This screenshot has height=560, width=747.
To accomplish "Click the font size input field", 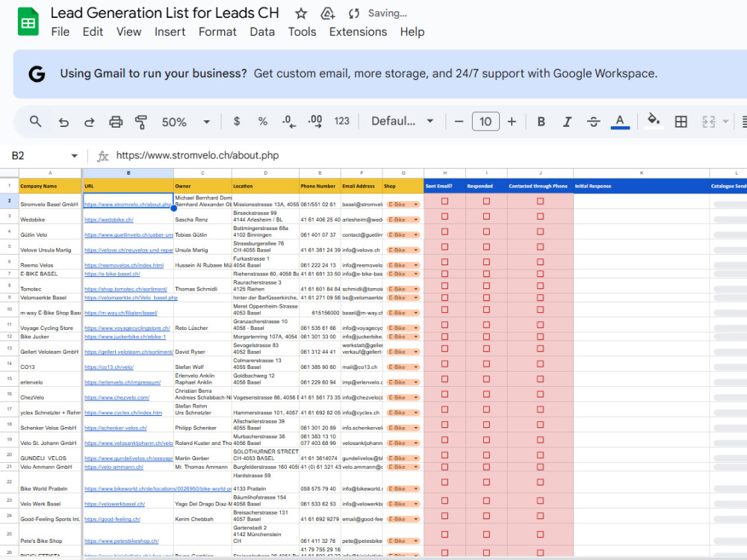I will coord(486,122).
